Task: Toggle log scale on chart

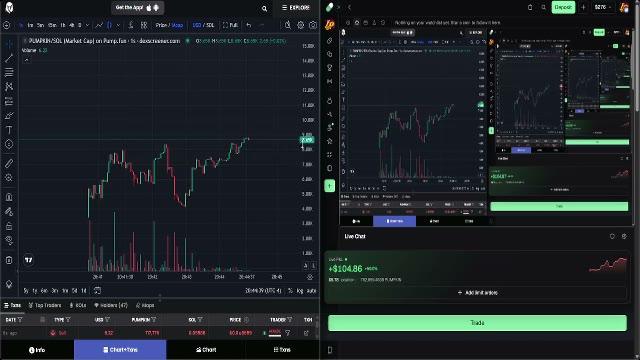Action: pos(300,291)
